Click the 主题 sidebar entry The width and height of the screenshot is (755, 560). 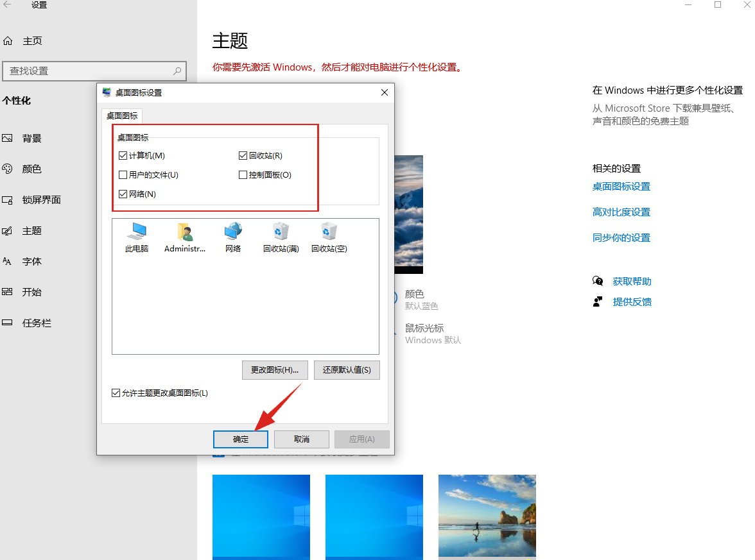[x=32, y=231]
